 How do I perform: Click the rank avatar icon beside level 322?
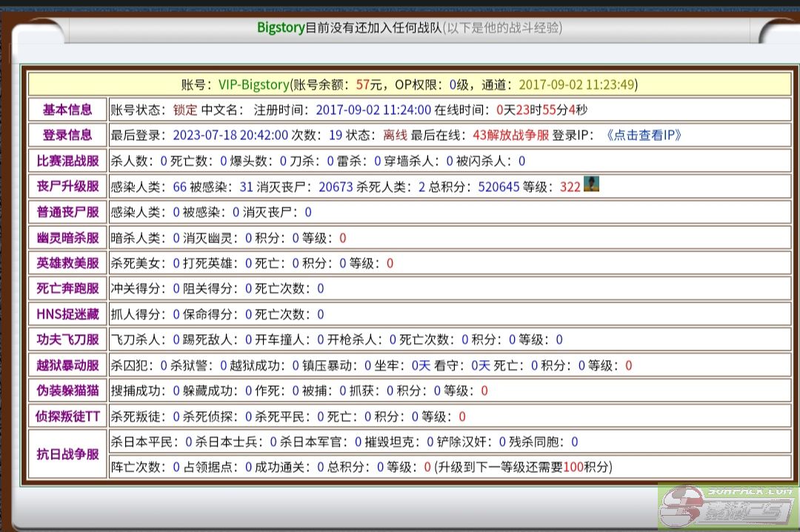coord(590,184)
